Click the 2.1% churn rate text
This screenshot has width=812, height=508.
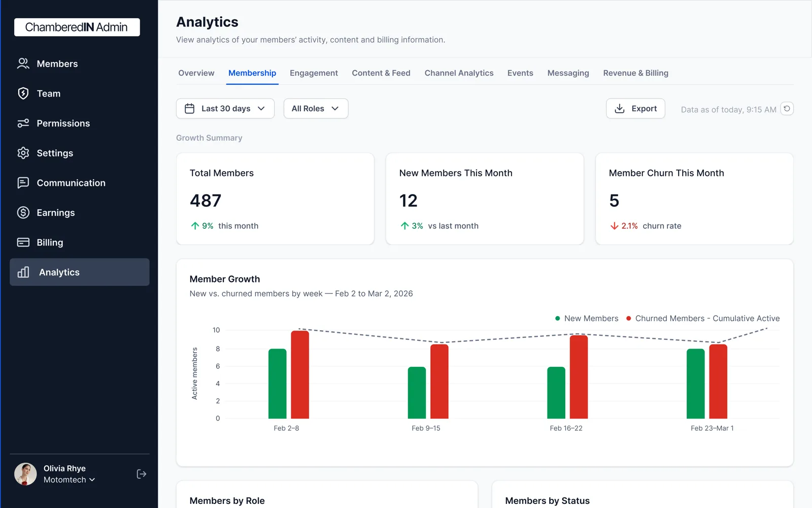(651, 226)
